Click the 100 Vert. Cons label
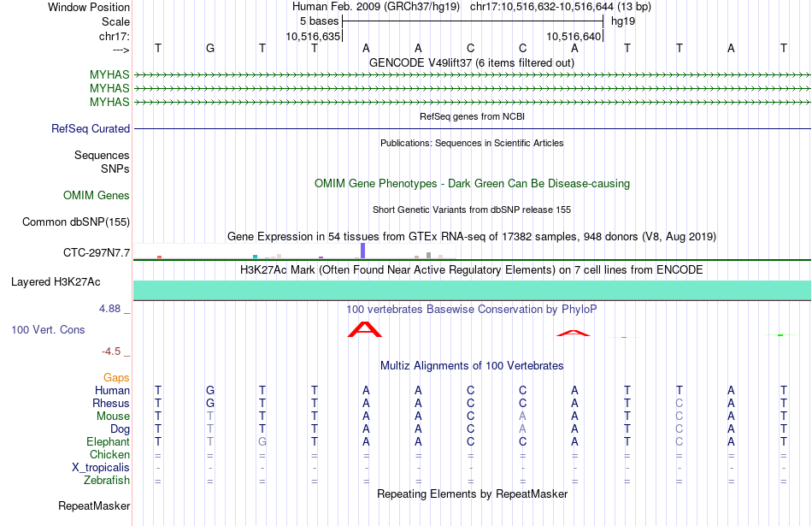Viewport: 812px width, 526px height. tap(48, 329)
